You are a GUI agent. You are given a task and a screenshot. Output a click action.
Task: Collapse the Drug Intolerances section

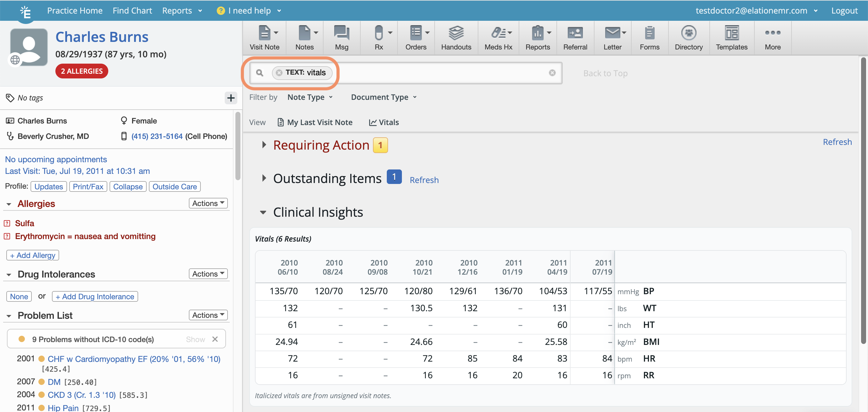pyautogui.click(x=9, y=274)
